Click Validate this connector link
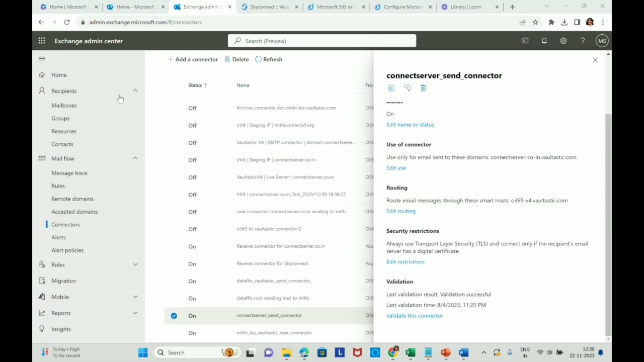644x362 pixels. (415, 316)
